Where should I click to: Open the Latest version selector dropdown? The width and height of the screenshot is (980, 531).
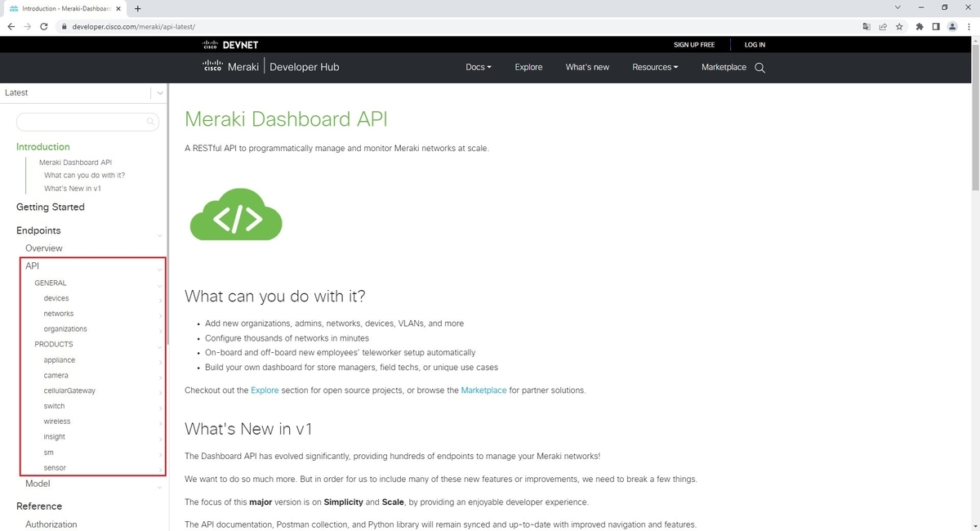[160, 92]
